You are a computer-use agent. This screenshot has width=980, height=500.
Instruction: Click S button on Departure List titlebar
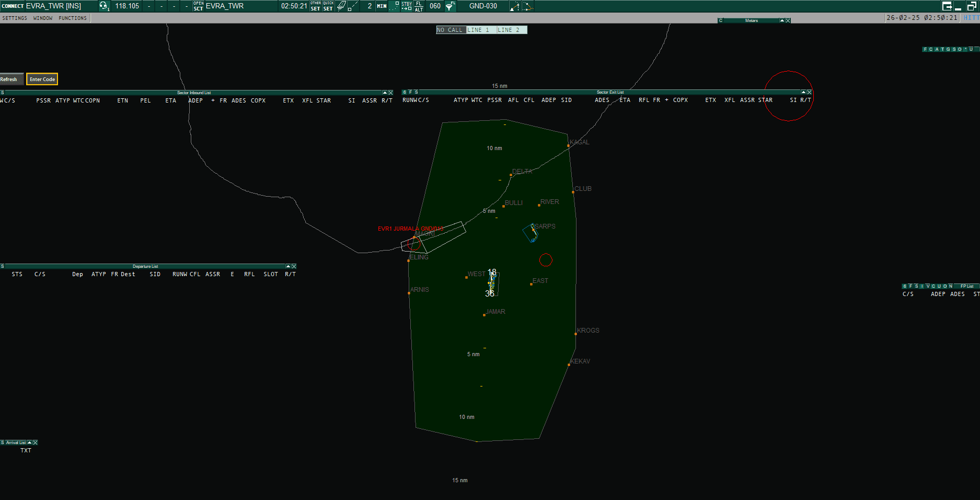(3, 266)
